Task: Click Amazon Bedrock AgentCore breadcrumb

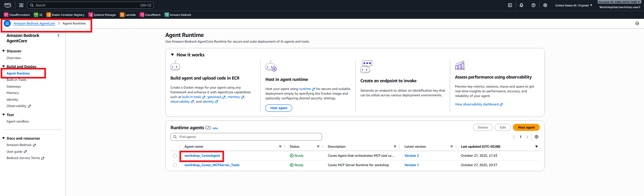Action: pyautogui.click(x=34, y=23)
